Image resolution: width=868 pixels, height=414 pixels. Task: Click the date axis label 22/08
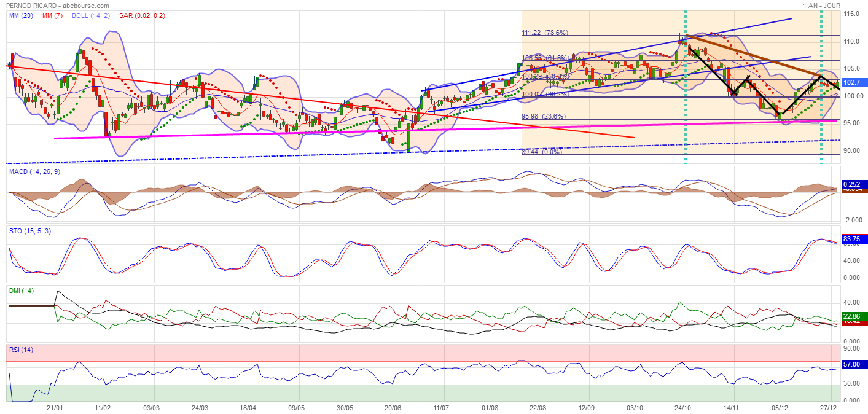(538, 407)
